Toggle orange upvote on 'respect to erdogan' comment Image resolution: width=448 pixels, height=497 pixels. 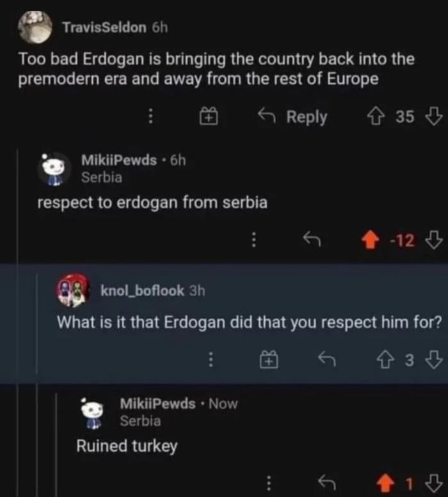pos(371,240)
